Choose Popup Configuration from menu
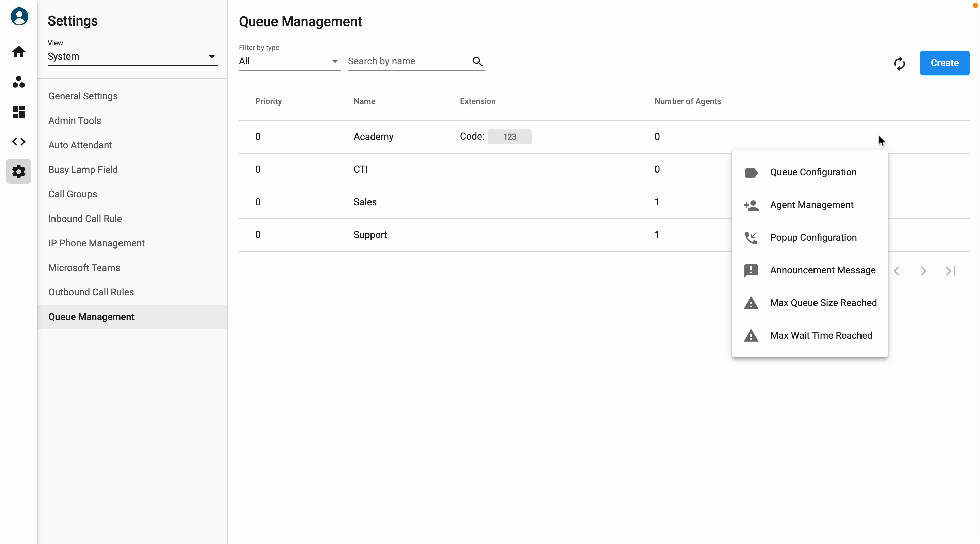 [809, 238]
